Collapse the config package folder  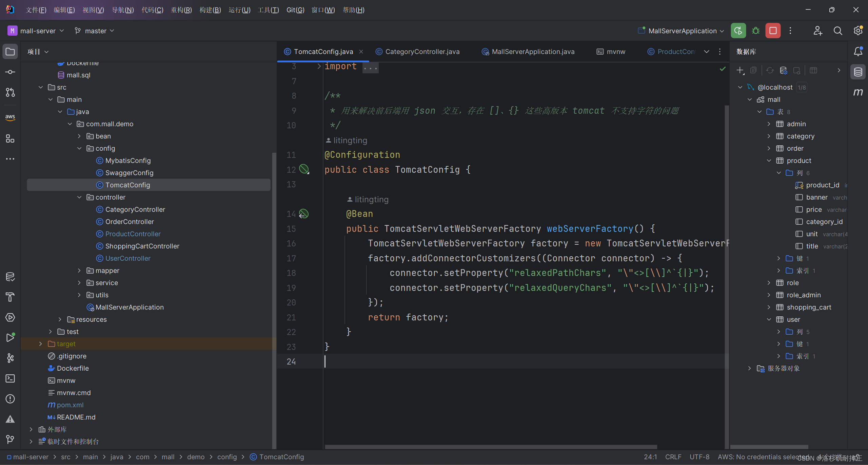[79, 148]
